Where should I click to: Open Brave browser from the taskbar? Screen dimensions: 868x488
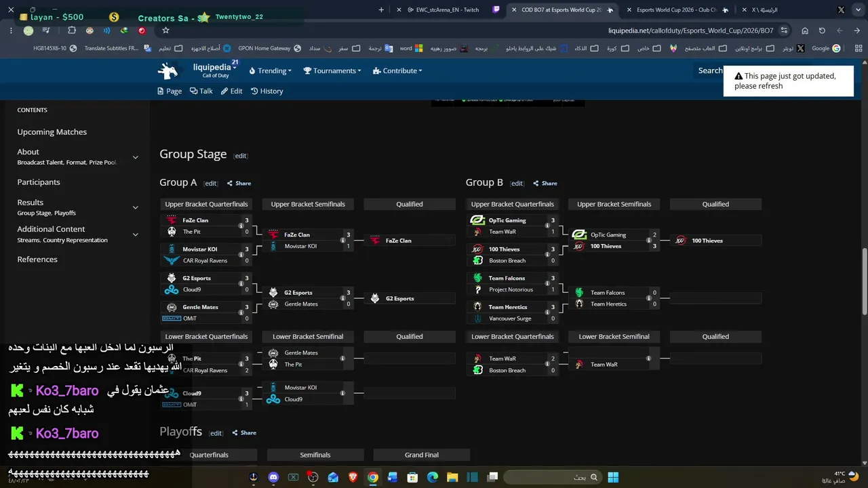point(353,477)
